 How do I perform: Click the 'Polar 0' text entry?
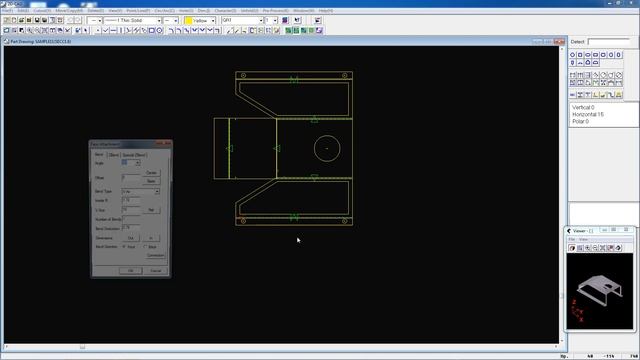[580, 122]
